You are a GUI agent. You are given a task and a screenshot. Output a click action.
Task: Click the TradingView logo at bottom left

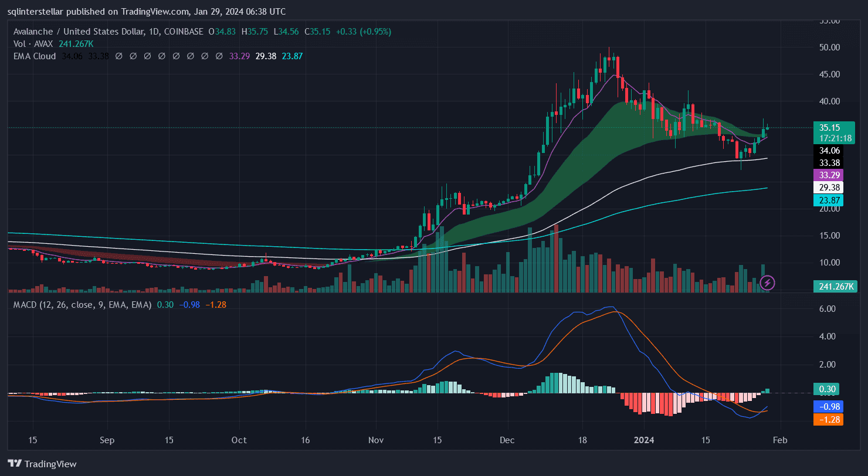pyautogui.click(x=42, y=464)
